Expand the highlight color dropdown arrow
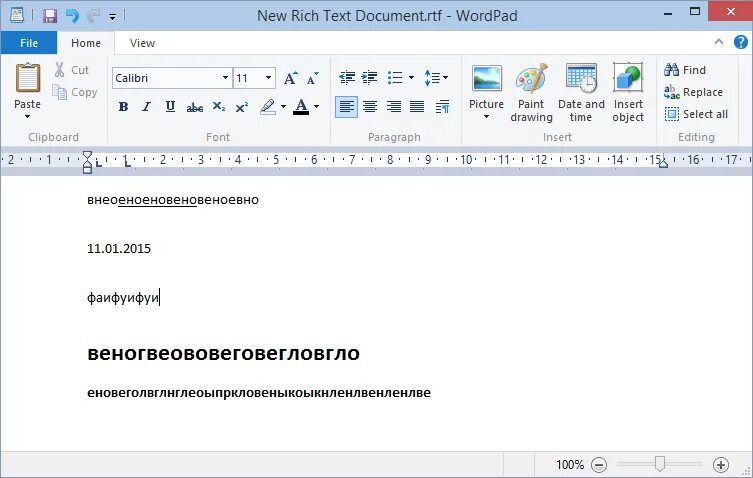Image resolution: width=753 pixels, height=478 pixels. click(x=283, y=107)
